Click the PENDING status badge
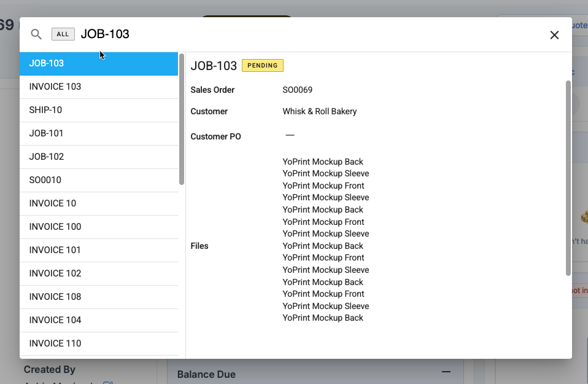 coord(262,66)
